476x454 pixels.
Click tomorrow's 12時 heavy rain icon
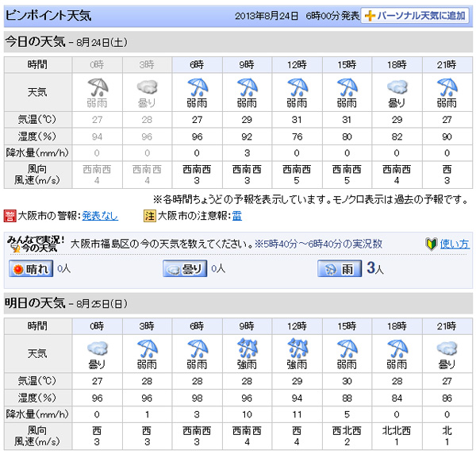coord(295,347)
